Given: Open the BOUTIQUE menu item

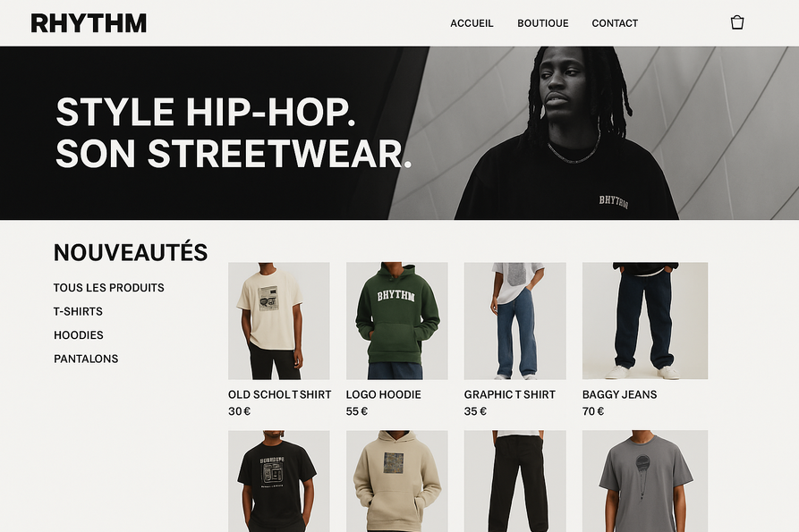Looking at the screenshot, I should [543, 23].
